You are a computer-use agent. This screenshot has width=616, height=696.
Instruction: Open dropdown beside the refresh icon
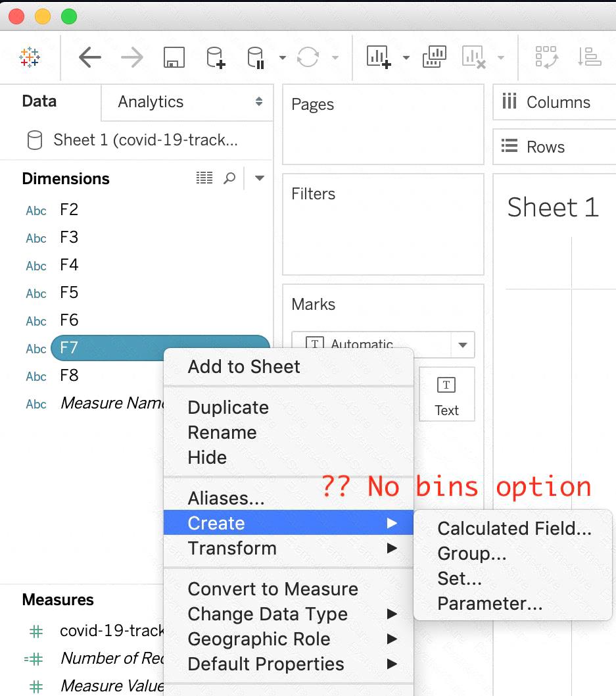tap(335, 57)
